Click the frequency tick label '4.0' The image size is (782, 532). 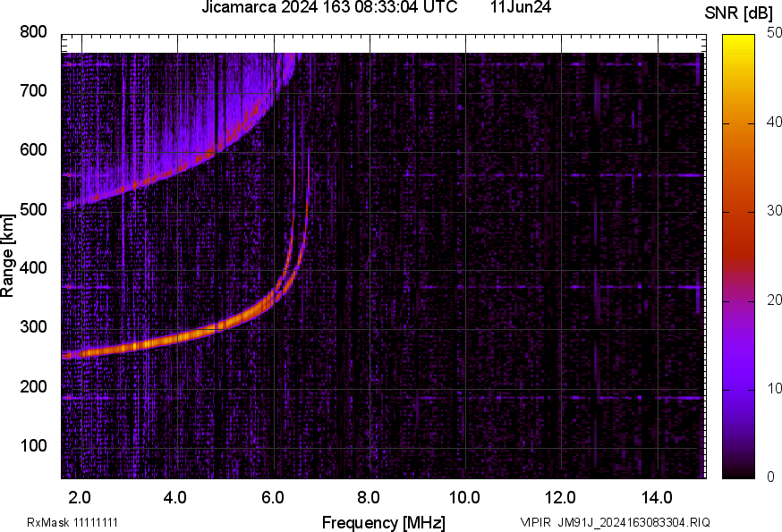(175, 498)
